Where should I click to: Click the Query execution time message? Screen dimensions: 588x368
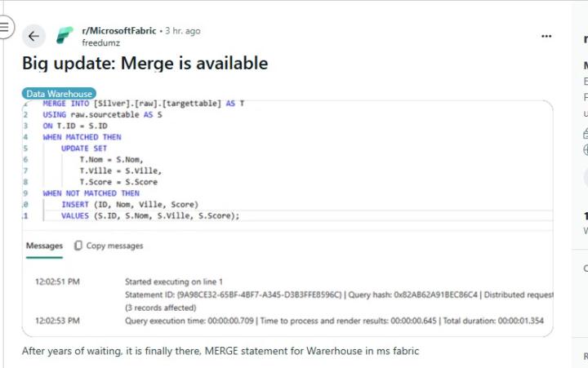tap(334, 321)
